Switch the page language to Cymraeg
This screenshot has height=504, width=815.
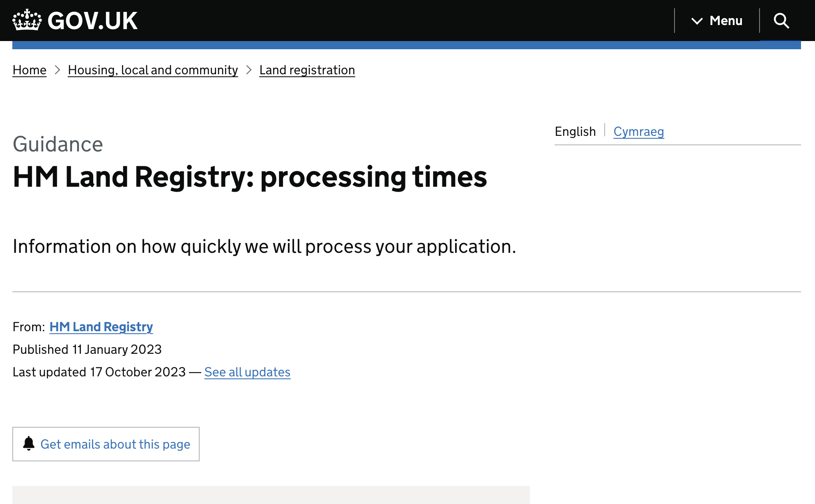click(639, 132)
